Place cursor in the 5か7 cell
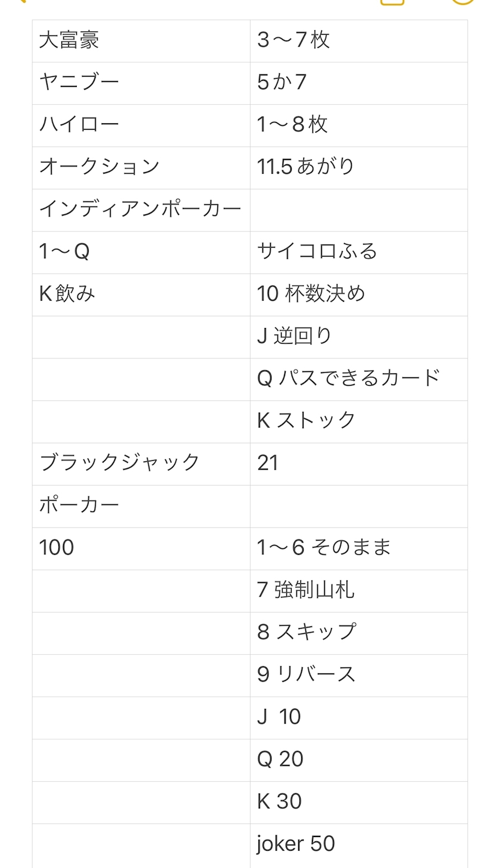Viewport: 500px width, 868px height. pos(359,83)
